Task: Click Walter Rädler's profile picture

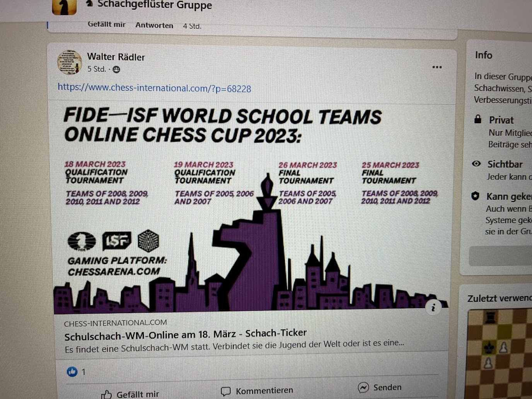Action: coord(70,62)
